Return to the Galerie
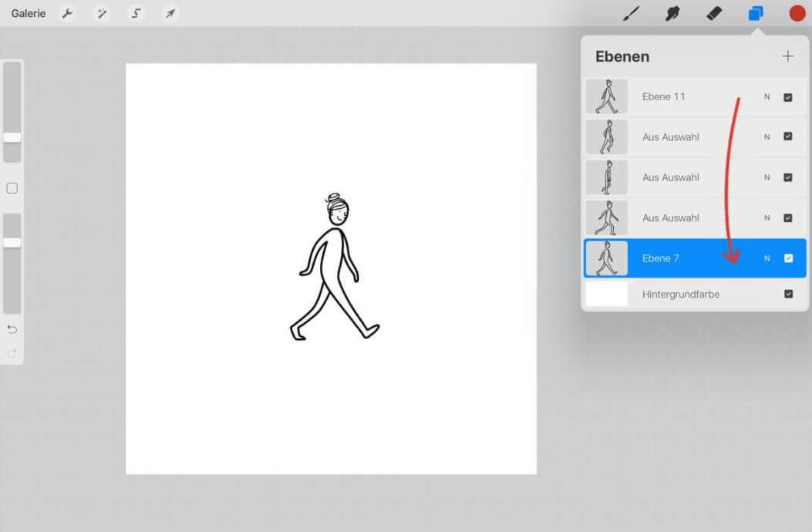The height and width of the screenshot is (532, 812). (28, 13)
